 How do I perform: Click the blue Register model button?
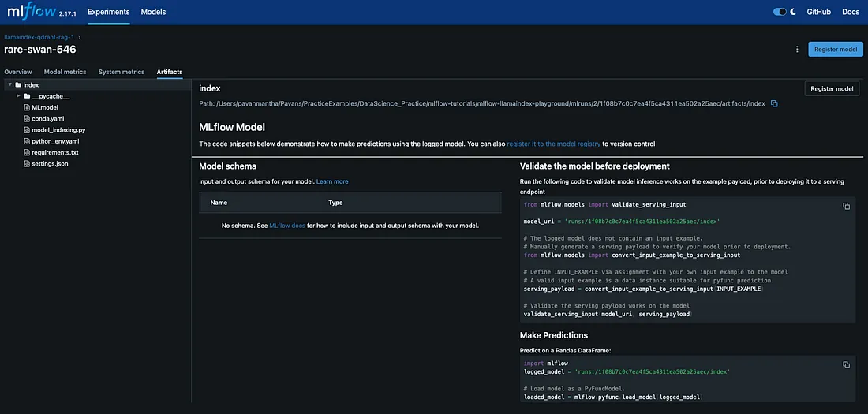(836, 49)
